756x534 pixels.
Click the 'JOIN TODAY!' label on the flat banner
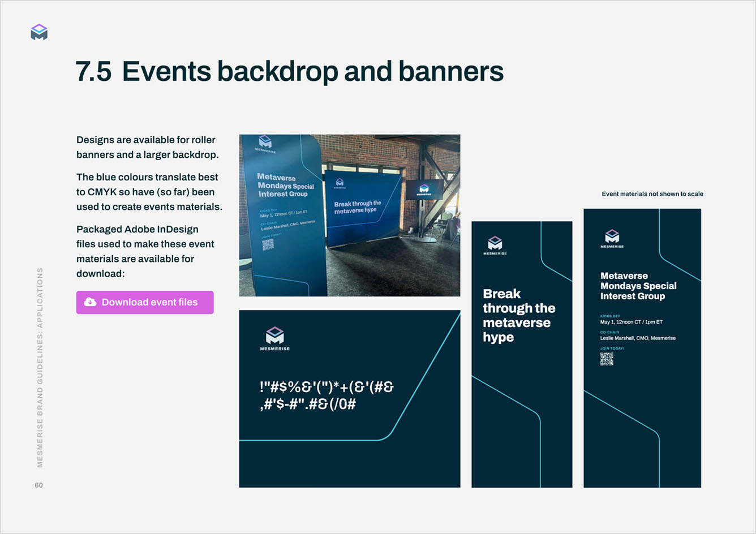612,348
